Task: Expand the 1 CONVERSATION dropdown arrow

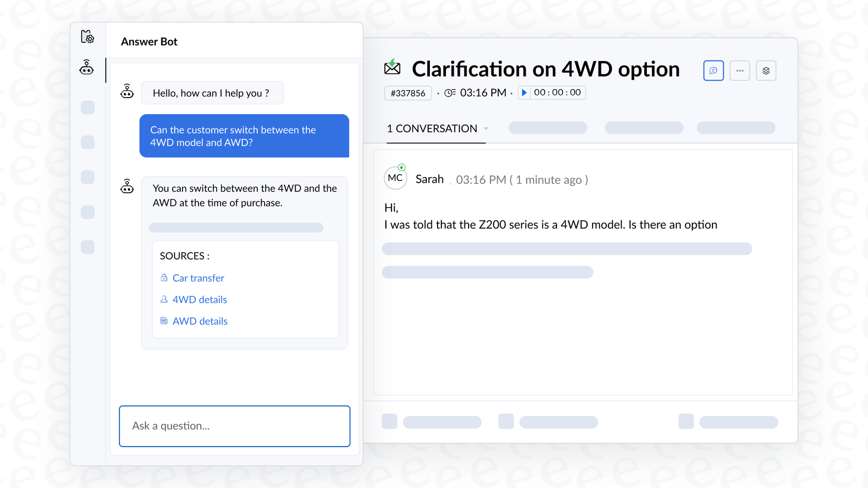Action: tap(486, 129)
